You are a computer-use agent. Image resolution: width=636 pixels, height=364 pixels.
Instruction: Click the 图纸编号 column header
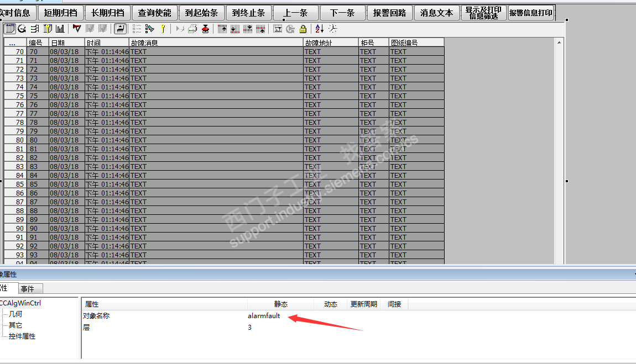tap(416, 43)
